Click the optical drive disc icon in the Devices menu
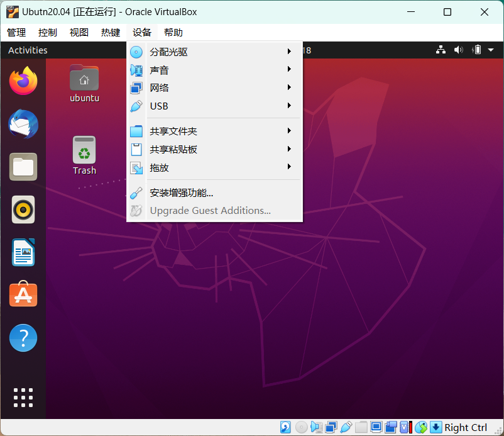504x436 pixels. (136, 52)
